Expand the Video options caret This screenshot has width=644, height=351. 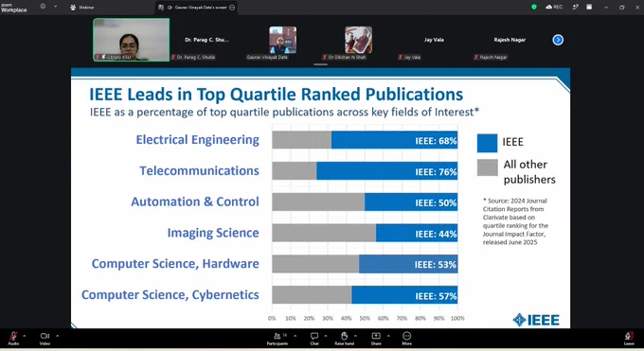pyautogui.click(x=57, y=336)
